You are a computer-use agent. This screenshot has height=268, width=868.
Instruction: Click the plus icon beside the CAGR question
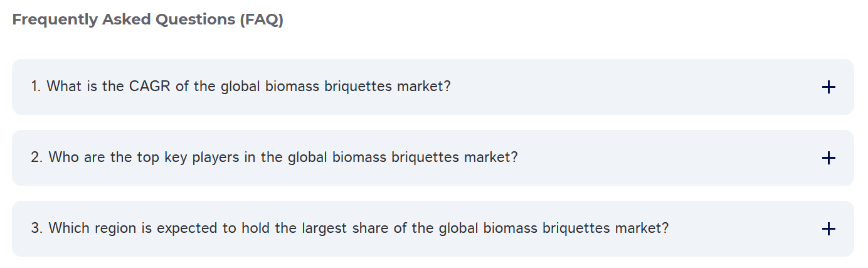coord(828,87)
